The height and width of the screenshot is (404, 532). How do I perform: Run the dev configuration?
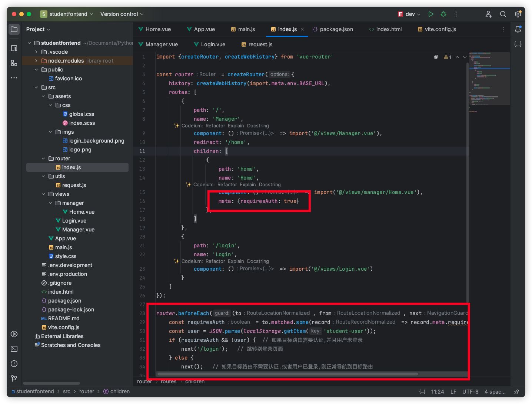430,14
